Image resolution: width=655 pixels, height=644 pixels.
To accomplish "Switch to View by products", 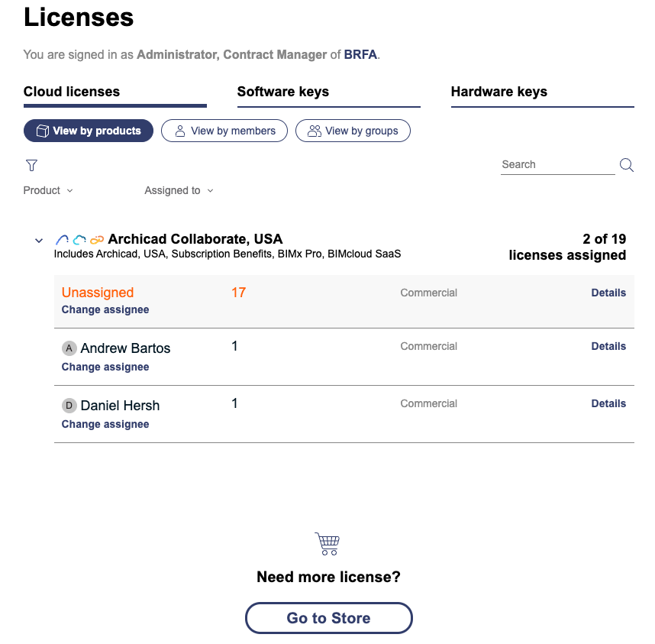I will [89, 131].
